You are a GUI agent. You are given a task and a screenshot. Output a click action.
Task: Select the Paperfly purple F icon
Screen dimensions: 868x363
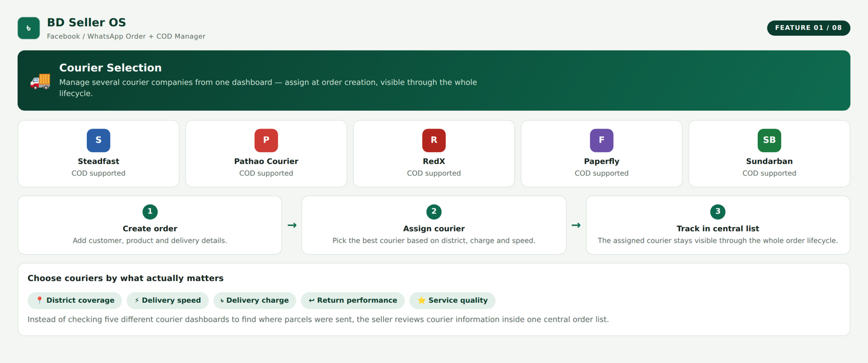pos(602,140)
